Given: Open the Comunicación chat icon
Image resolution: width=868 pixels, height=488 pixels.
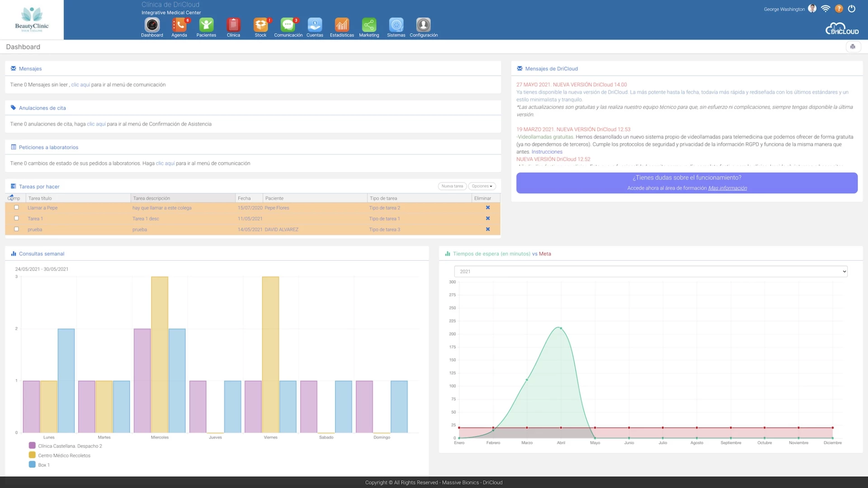Looking at the screenshot, I should click(x=288, y=25).
